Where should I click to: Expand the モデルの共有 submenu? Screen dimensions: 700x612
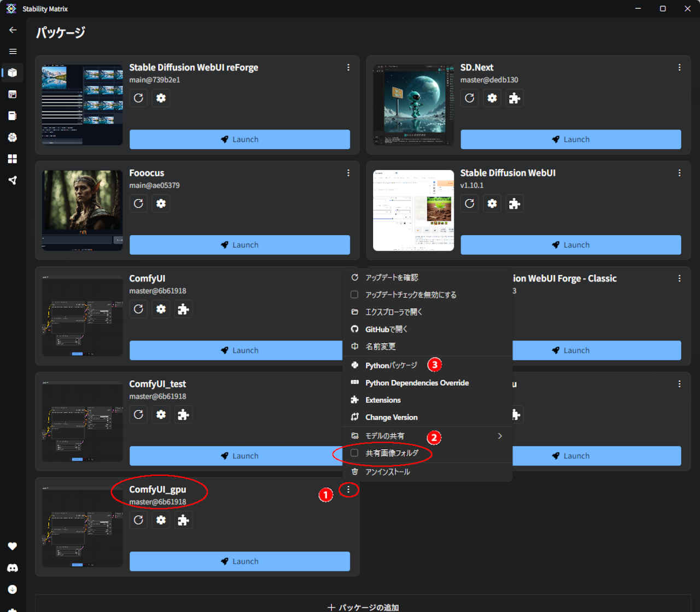click(427, 436)
